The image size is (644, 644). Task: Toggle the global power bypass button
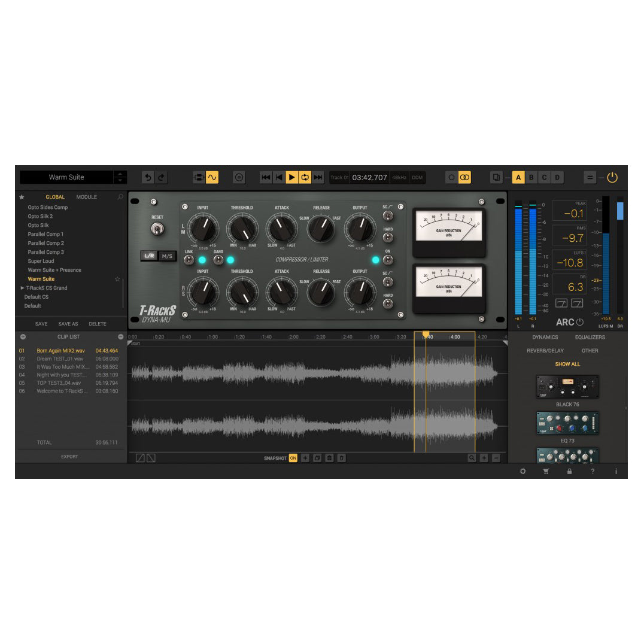pos(612,177)
